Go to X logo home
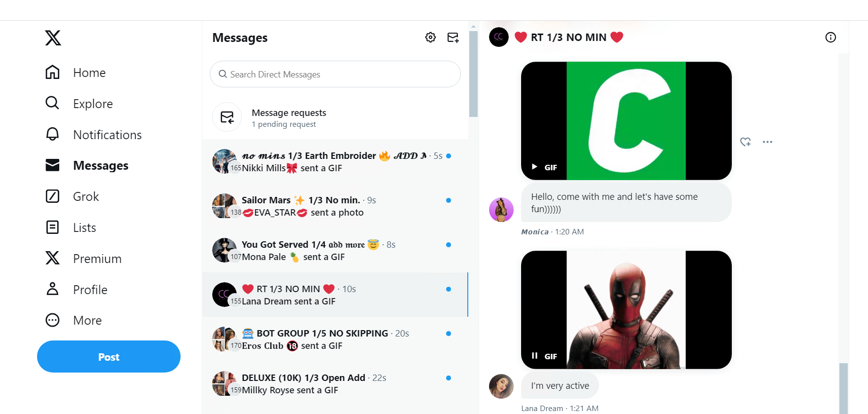 point(53,38)
